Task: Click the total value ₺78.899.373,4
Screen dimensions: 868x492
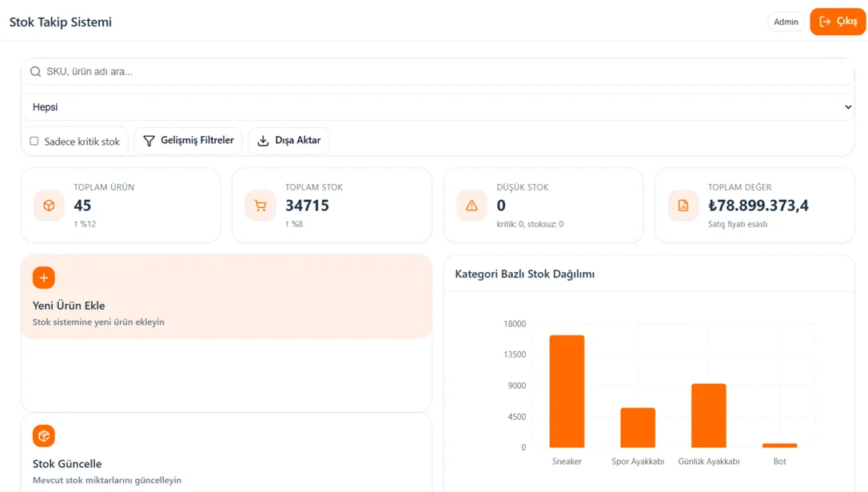Action: click(x=759, y=206)
